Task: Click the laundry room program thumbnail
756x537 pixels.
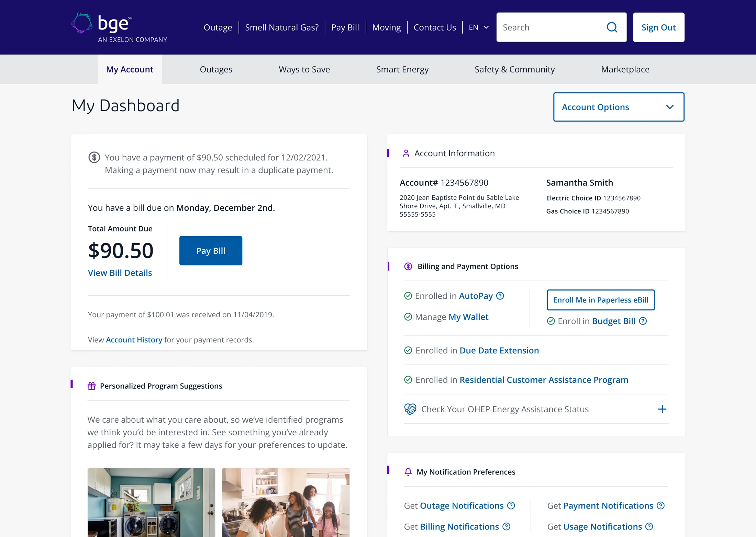Action: coord(152,502)
